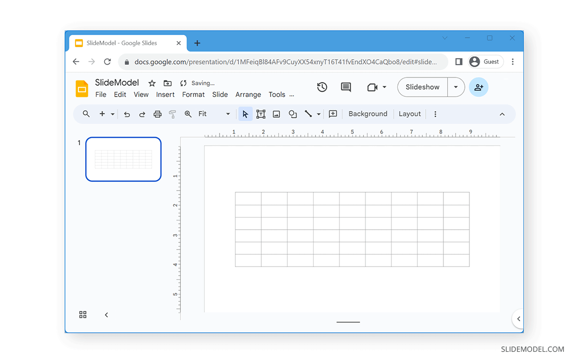
Task: Open version history
Action: 322,87
